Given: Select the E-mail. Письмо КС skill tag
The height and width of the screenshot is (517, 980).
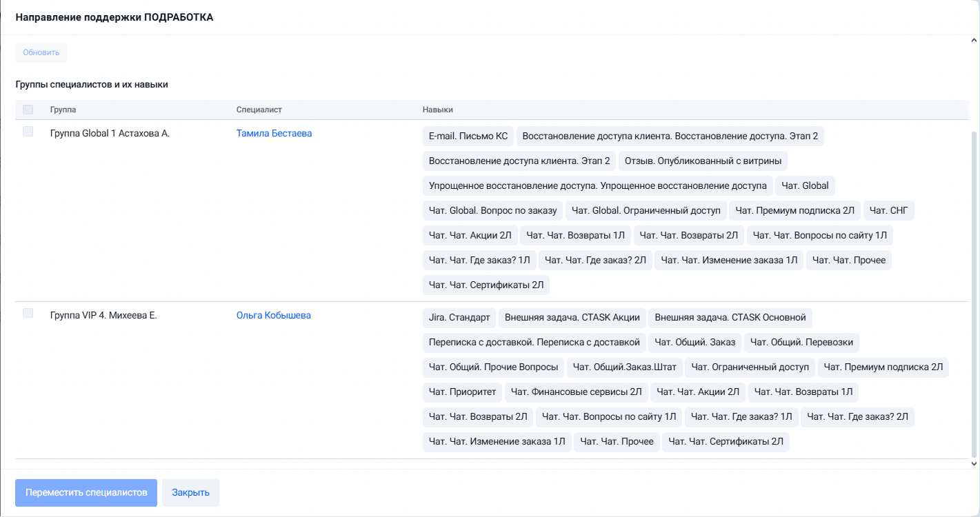Looking at the screenshot, I should point(468,136).
